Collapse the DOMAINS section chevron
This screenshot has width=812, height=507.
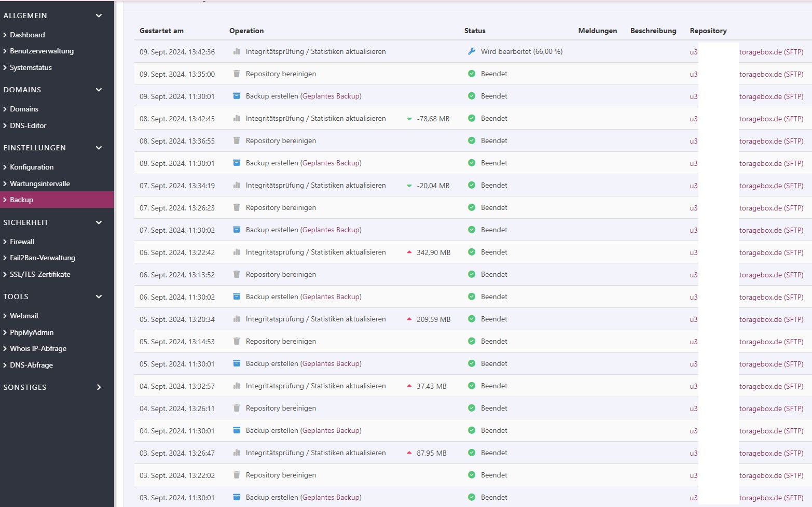coord(99,90)
